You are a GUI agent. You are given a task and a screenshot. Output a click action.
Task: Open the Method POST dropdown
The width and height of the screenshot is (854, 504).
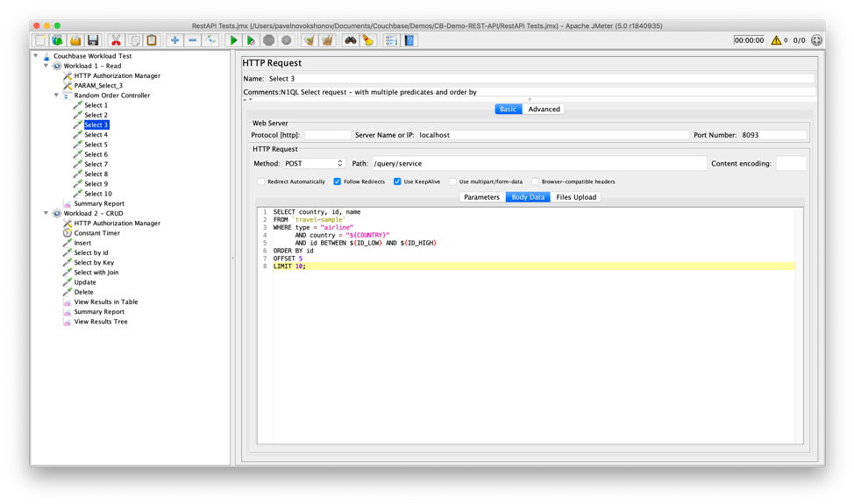tap(314, 163)
